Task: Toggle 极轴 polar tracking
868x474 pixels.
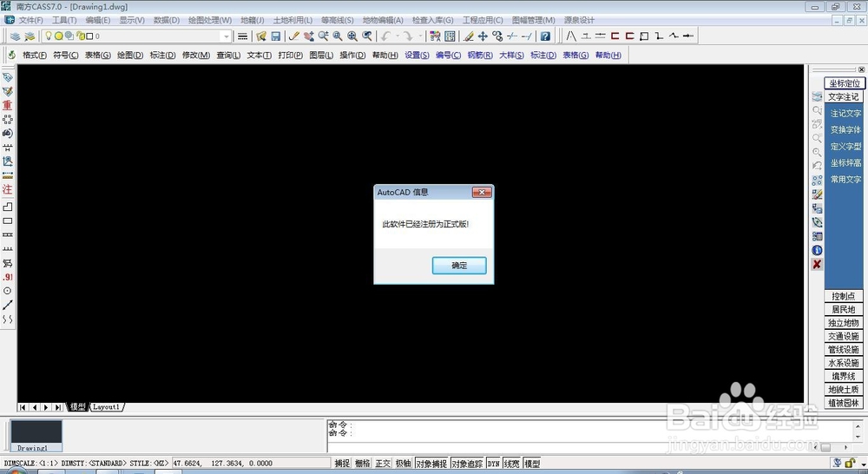Action: click(x=404, y=464)
